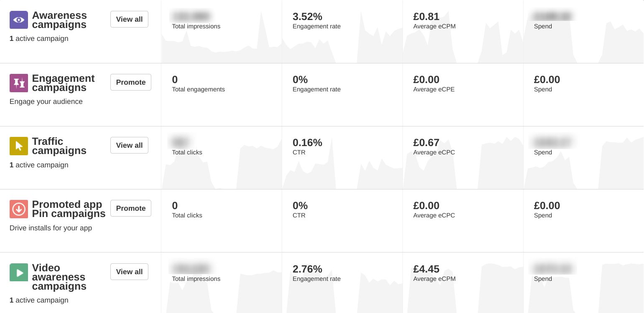Click the green play Video awareness icon
The height and width of the screenshot is (313, 644).
[19, 272]
